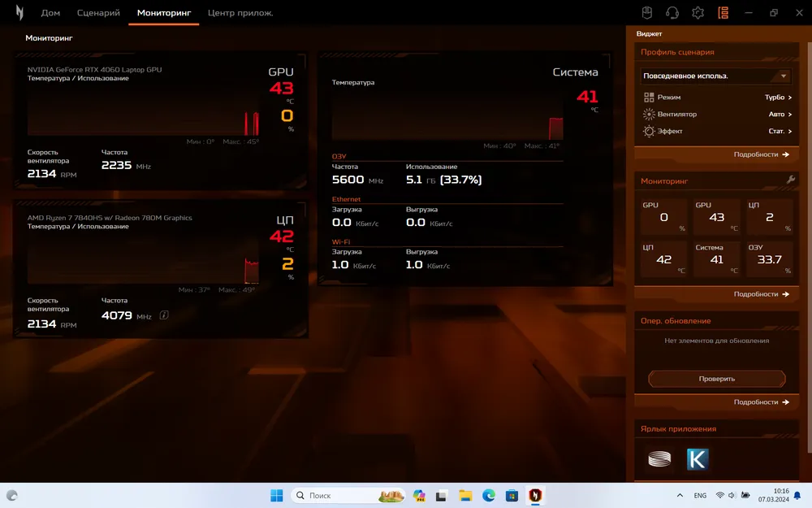Click the Режим grid icon
812x508 pixels.
click(x=649, y=98)
